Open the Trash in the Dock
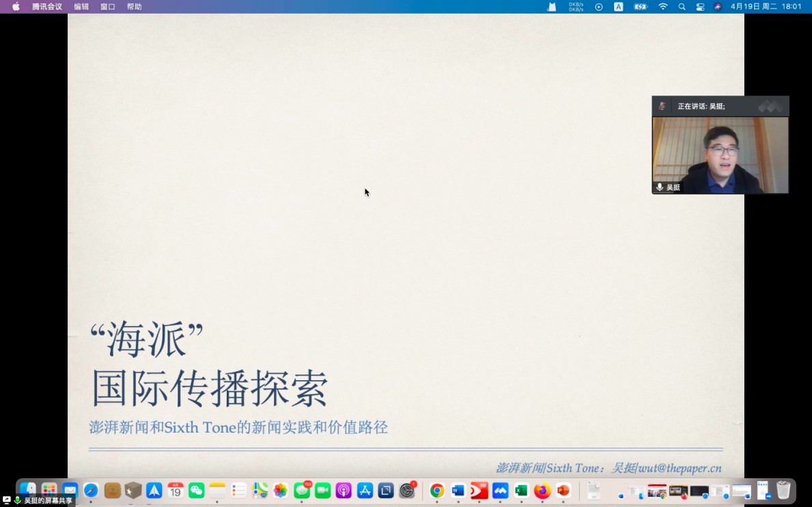The width and height of the screenshot is (812, 507). pyautogui.click(x=784, y=491)
